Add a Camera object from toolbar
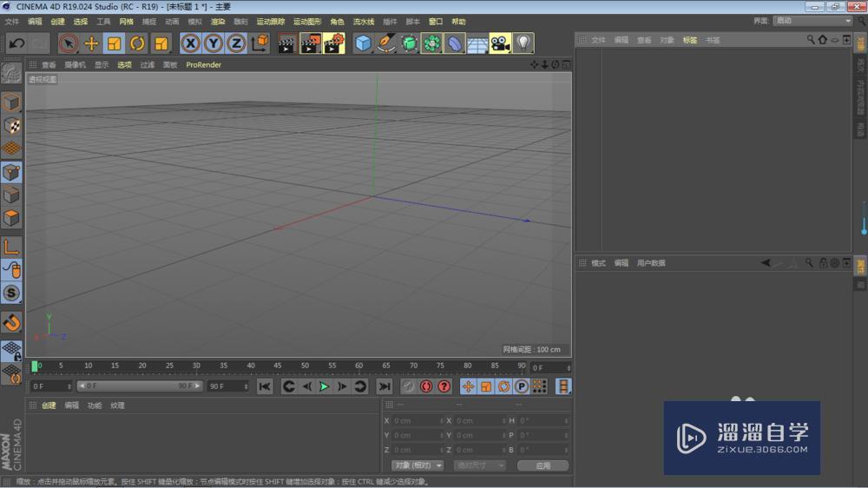 pyautogui.click(x=499, y=43)
